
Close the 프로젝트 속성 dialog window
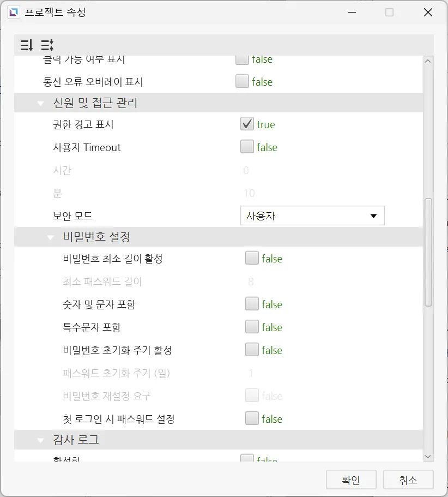click(428, 12)
